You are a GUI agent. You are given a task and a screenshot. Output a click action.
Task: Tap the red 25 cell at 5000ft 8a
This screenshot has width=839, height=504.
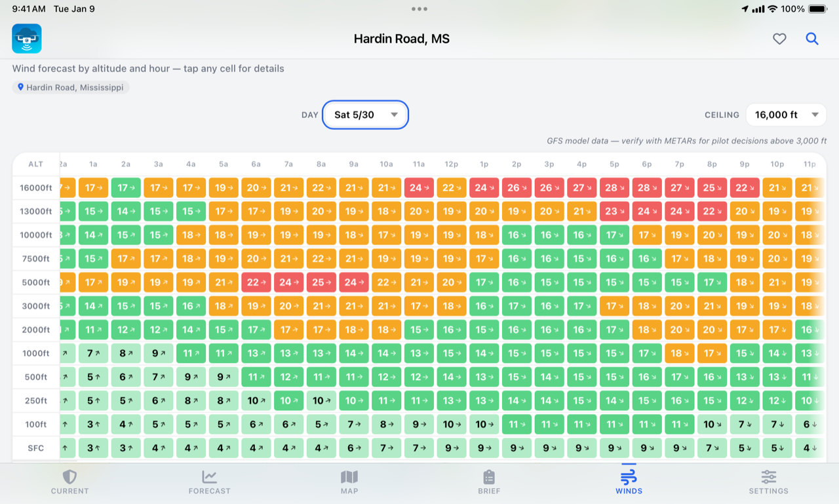pos(321,282)
